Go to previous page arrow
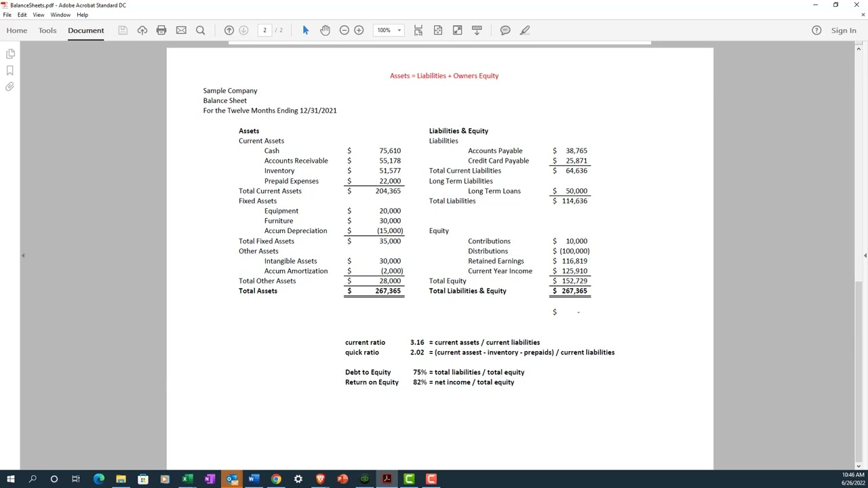 click(x=229, y=30)
